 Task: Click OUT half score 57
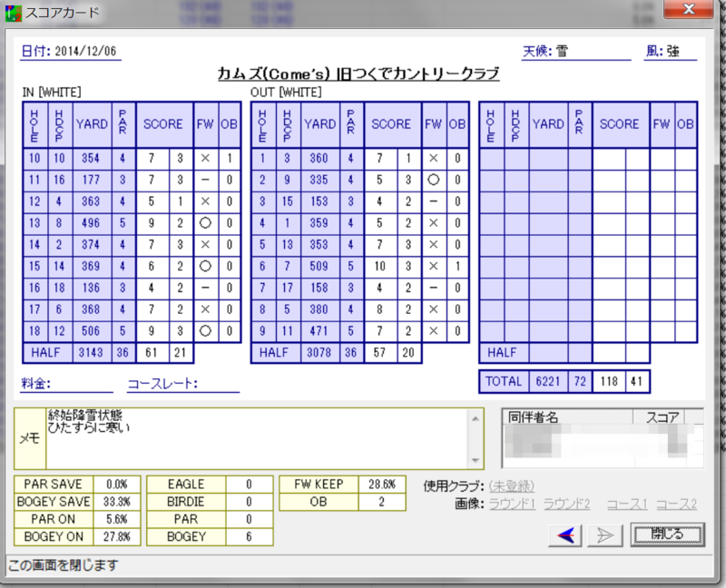[x=380, y=353]
